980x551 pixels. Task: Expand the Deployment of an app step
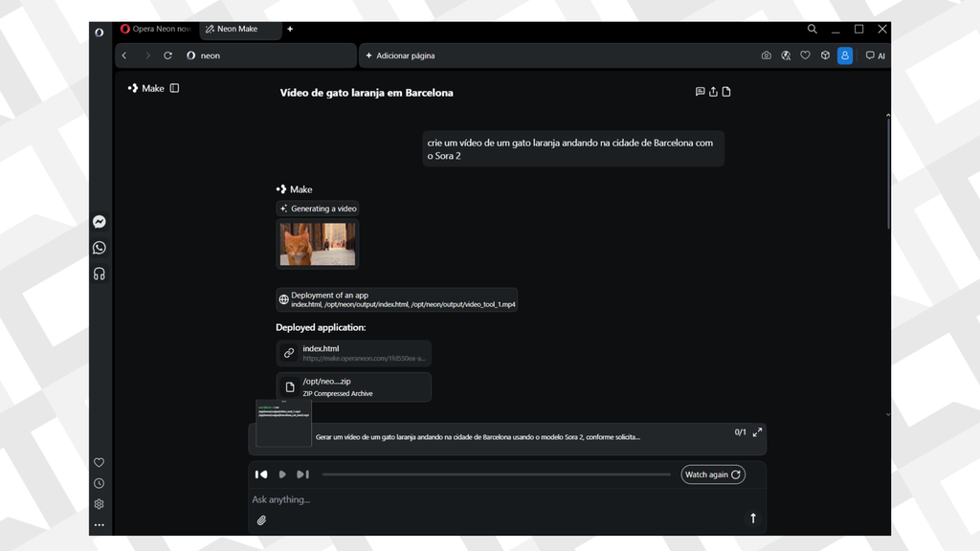coord(396,299)
